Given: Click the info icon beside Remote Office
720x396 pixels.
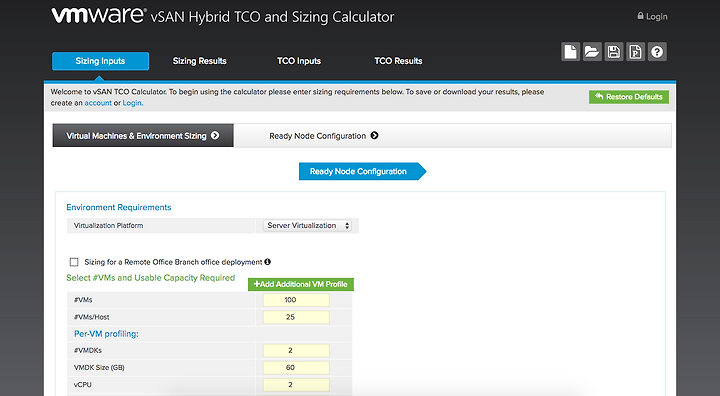Looking at the screenshot, I should pos(268,262).
